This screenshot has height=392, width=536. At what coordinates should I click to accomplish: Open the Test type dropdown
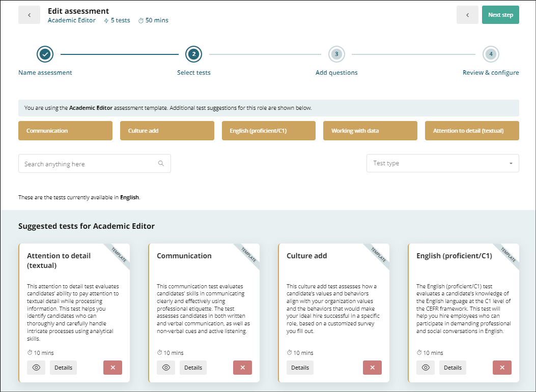tap(442, 163)
